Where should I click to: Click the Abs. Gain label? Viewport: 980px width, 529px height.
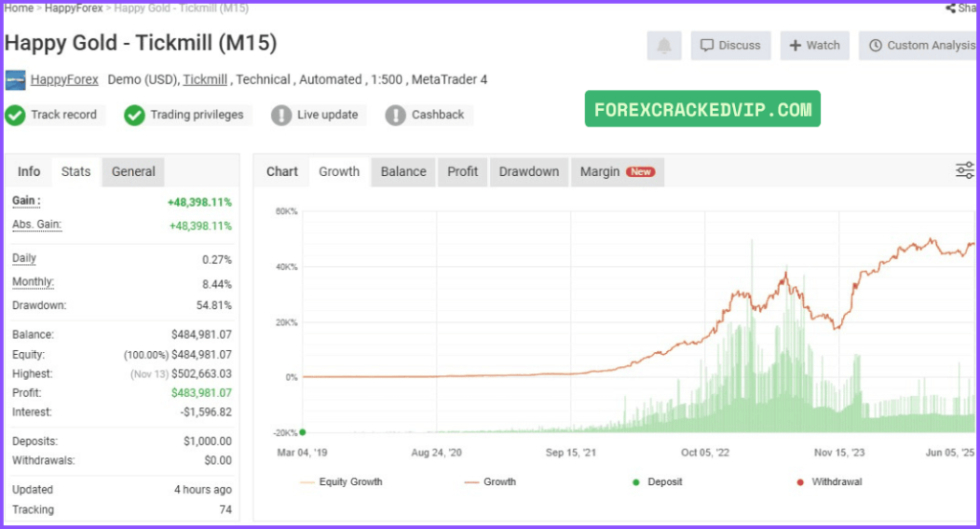tap(37, 224)
